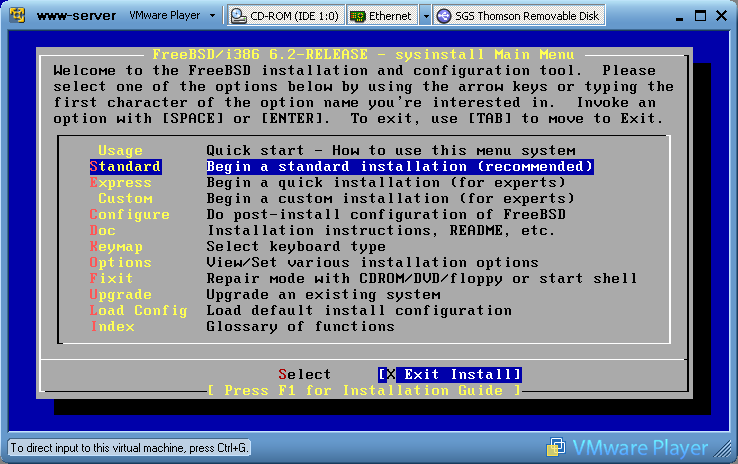Screen dimensions: 738x464
Task: Click SGS Thomson Removable Disk device button
Action: pos(519,16)
